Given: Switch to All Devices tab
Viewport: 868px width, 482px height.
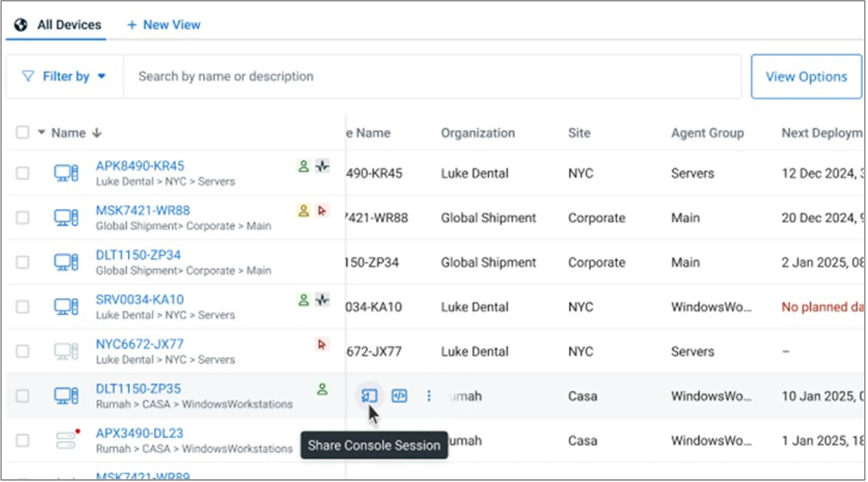Looking at the screenshot, I should (57, 25).
